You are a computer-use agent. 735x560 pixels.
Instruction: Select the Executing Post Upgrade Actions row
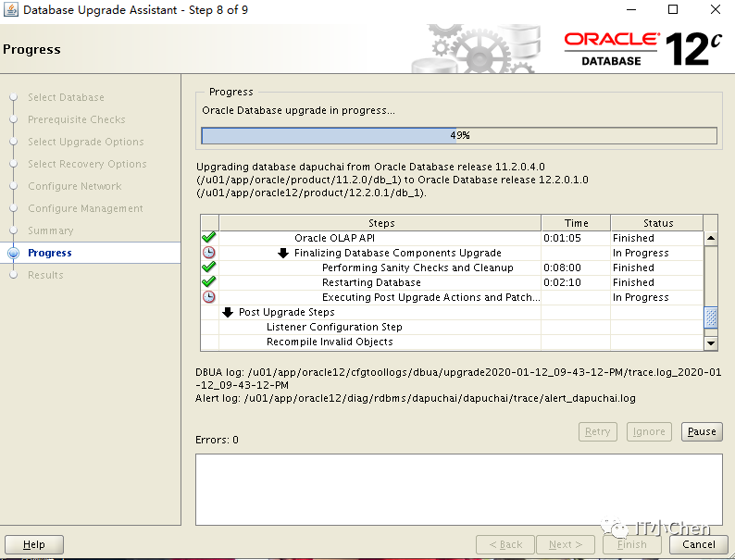pyautogui.click(x=453, y=297)
